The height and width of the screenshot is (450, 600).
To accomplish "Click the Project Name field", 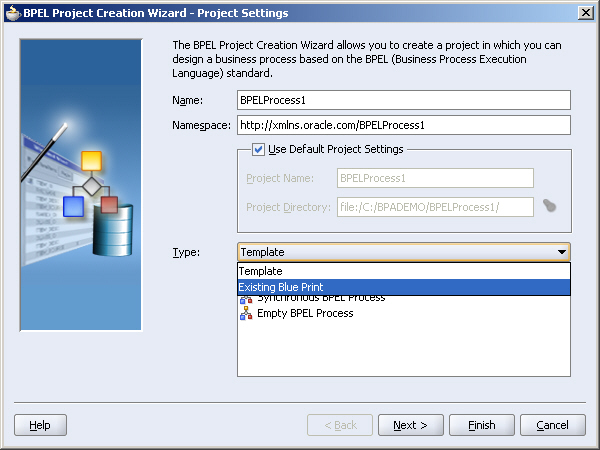I will [435, 178].
